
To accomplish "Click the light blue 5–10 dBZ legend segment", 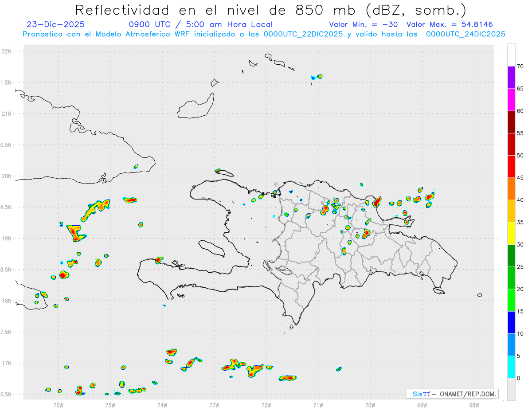I will tap(511, 344).
